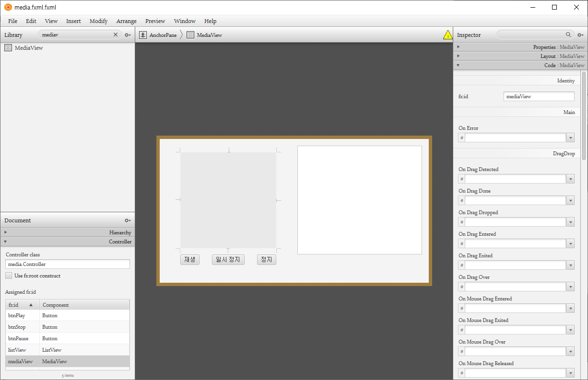Select the btnStop row
Image resolution: width=588 pixels, height=380 pixels.
67,327
